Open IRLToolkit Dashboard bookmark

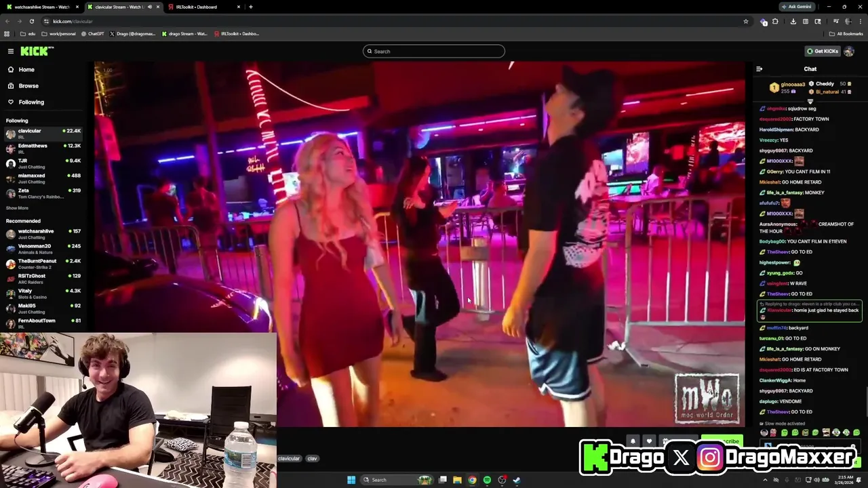click(237, 34)
